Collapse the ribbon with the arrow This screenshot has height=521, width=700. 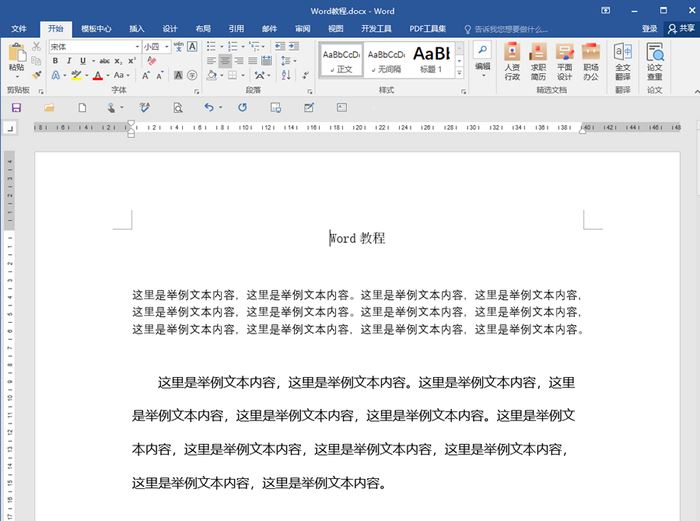coord(696,91)
